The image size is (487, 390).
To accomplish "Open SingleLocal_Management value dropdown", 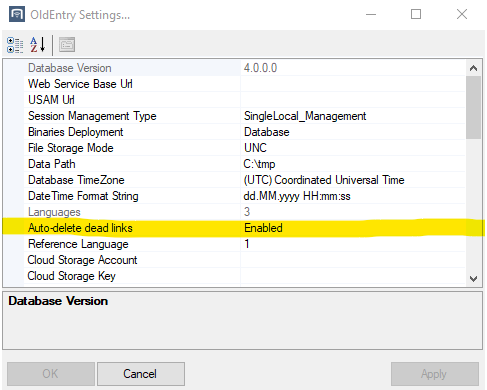I will click(353, 116).
